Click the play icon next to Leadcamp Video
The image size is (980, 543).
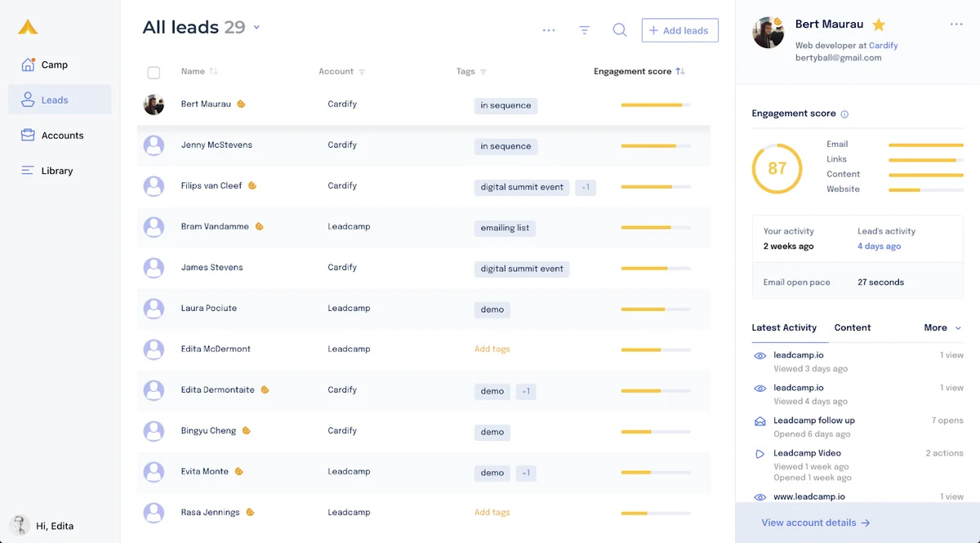point(759,454)
